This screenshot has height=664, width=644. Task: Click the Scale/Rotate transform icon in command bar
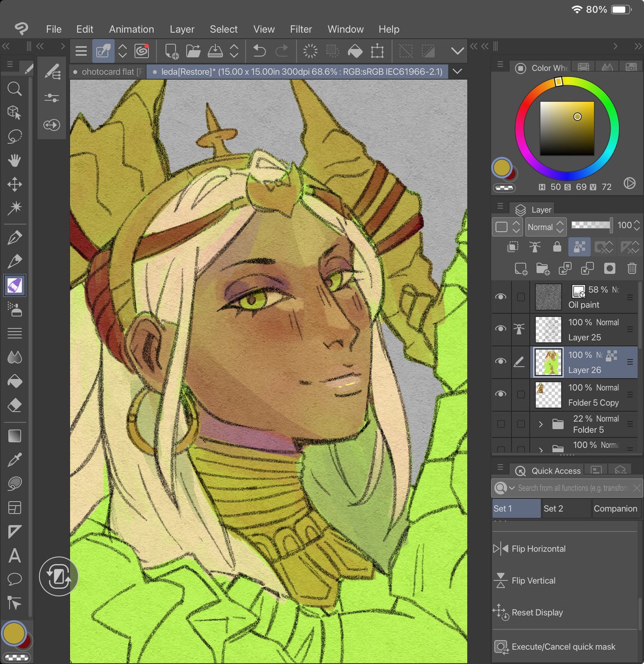point(377,51)
